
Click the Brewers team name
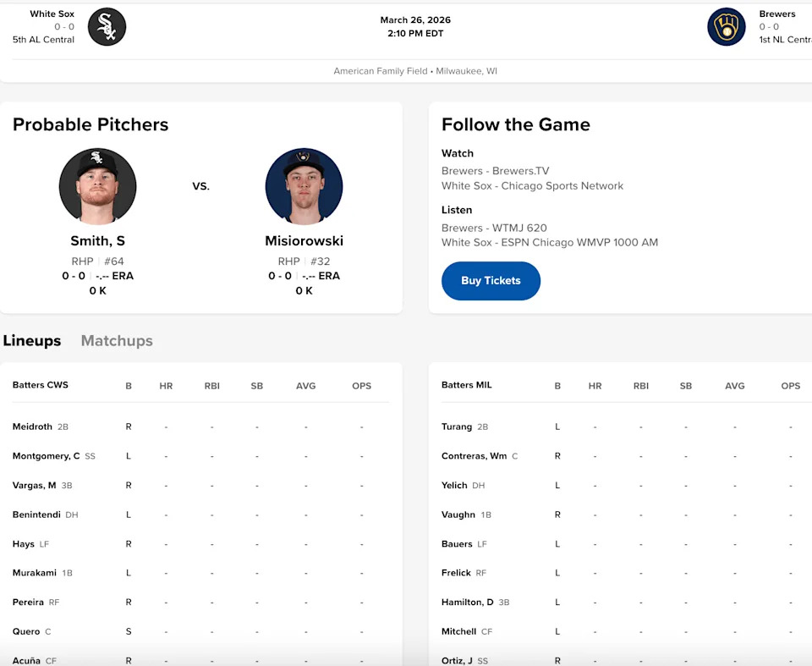pos(776,14)
